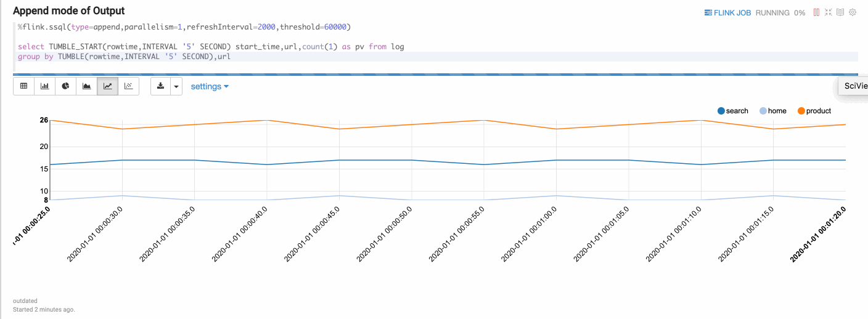Select the pie chart visualization
868x319 pixels.
[66, 86]
